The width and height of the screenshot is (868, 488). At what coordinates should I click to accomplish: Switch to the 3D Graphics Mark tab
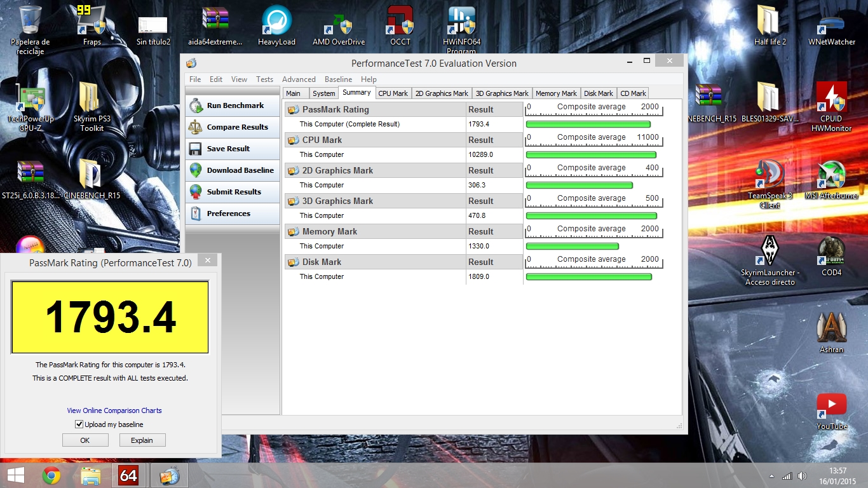point(502,93)
